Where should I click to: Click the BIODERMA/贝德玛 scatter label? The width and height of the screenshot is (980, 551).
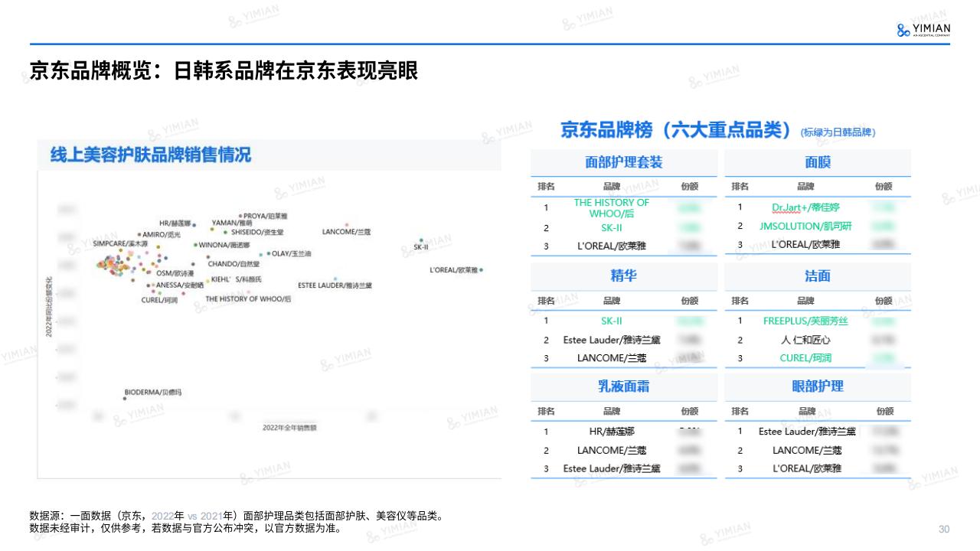(153, 393)
